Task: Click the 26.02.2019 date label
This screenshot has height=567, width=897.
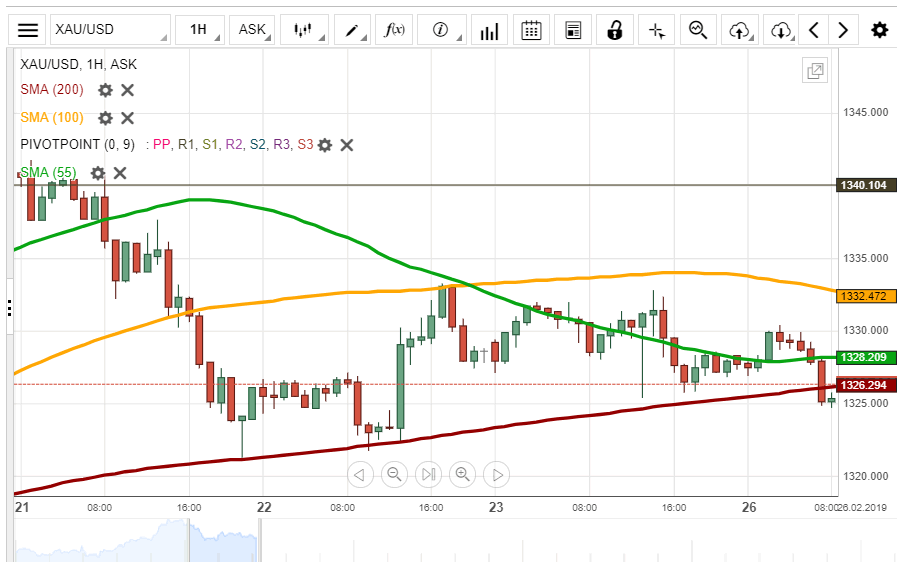Action: pos(862,507)
